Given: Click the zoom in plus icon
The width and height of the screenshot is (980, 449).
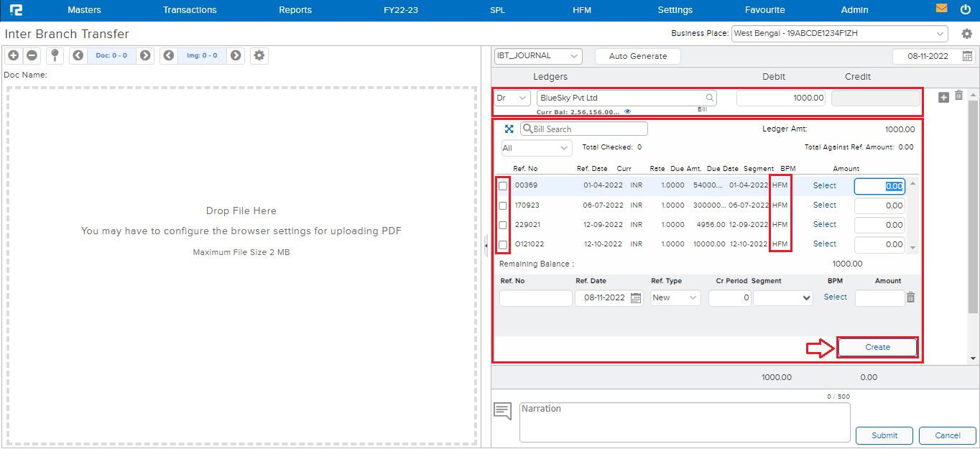Looking at the screenshot, I should 14,55.
